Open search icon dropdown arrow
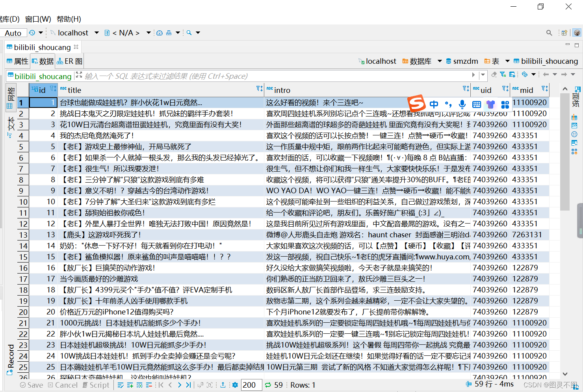583x392 pixels. coord(198,33)
